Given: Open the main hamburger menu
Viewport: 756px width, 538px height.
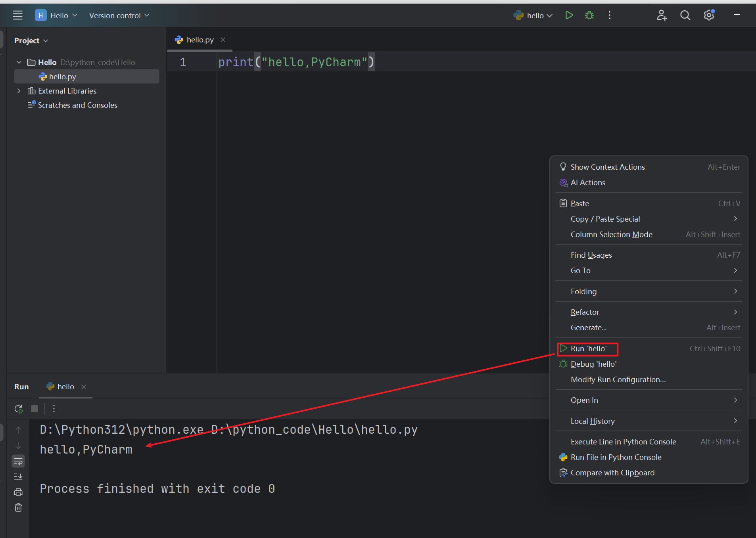Looking at the screenshot, I should tap(17, 15).
